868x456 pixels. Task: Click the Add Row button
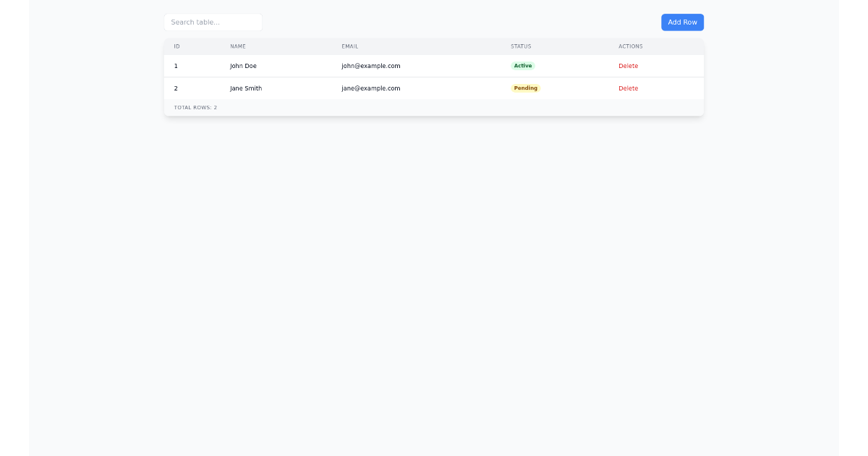(682, 22)
